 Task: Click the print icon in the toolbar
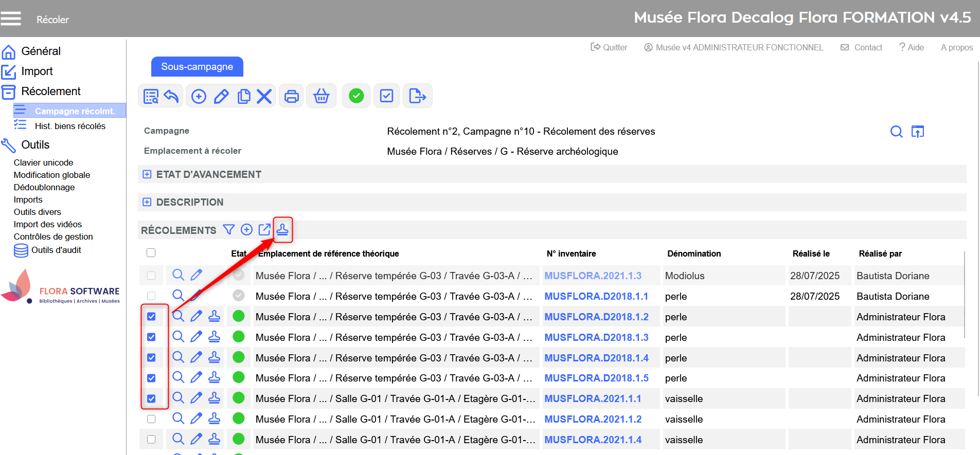tap(292, 96)
